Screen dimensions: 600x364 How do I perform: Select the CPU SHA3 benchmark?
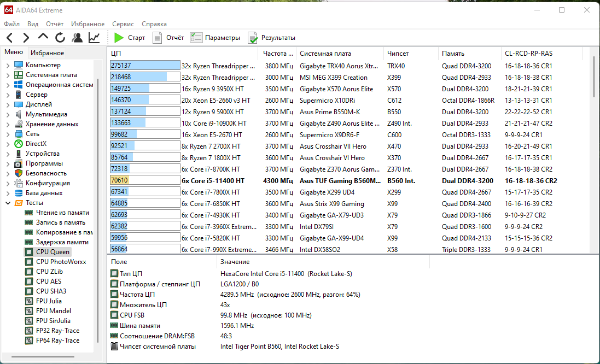[45, 291]
